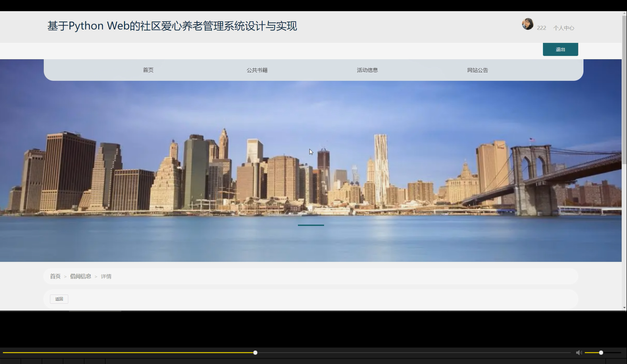Click the playhead dot on the timeline
The image size is (627, 364).
tap(255, 352)
